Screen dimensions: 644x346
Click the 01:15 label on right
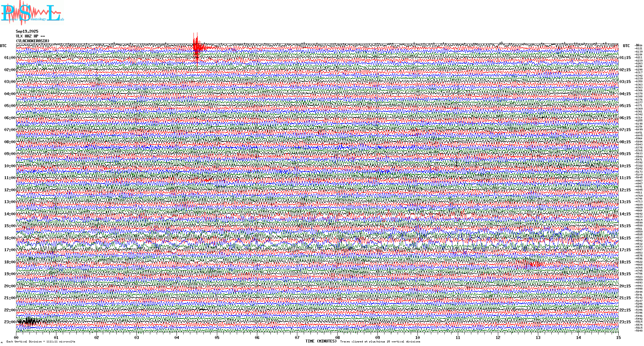pyautogui.click(x=625, y=58)
